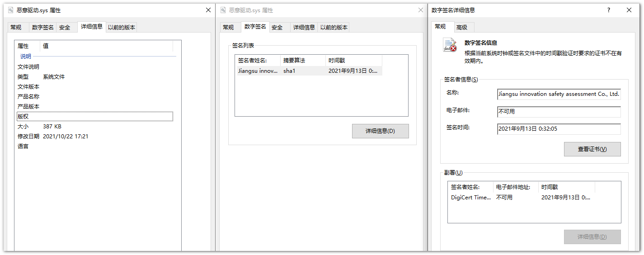
Task: Open 安全 tab in the middle properties window
Action: (x=277, y=27)
